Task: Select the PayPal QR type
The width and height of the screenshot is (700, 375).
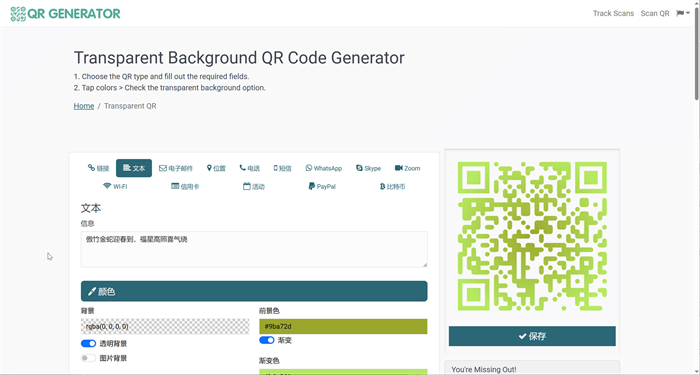Action: (322, 186)
